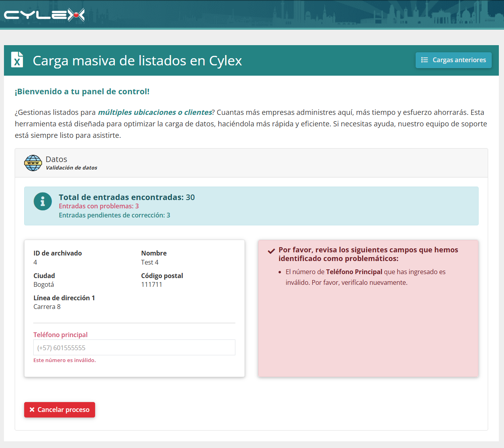Click the postal code '111711'

click(x=151, y=284)
